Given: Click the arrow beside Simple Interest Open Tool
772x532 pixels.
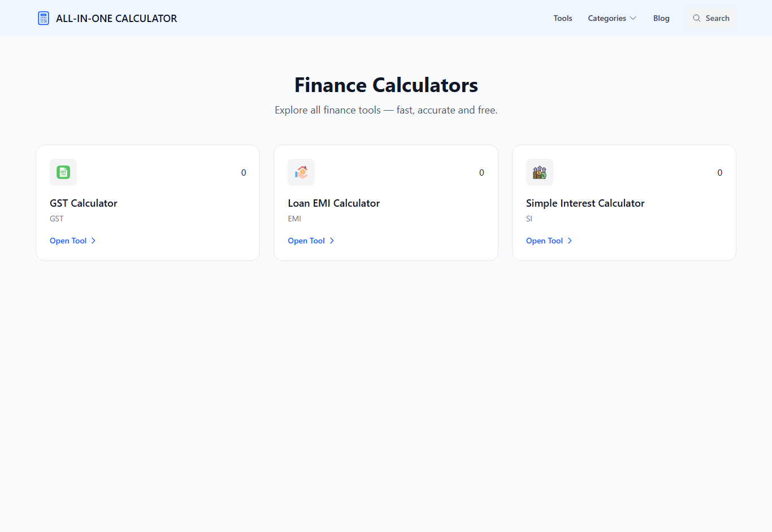Looking at the screenshot, I should pos(570,241).
